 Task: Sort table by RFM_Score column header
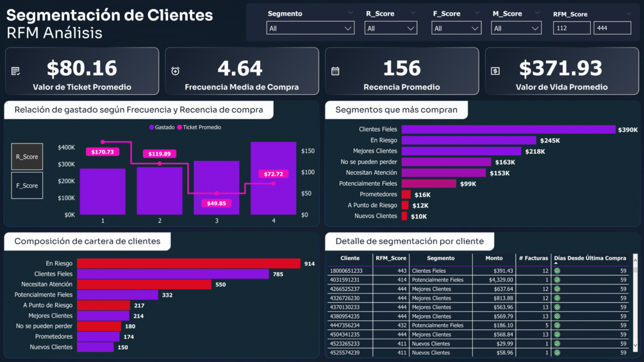[x=391, y=258]
